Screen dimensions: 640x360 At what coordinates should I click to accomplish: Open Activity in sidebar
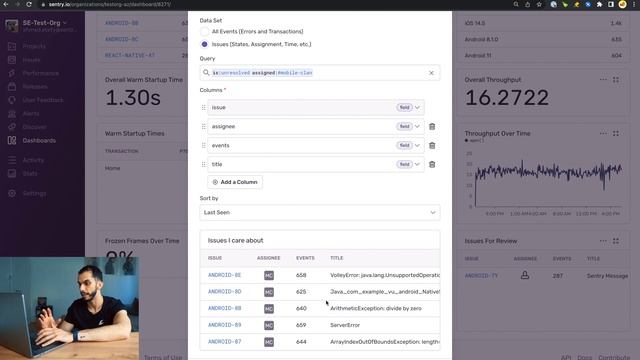click(x=33, y=160)
